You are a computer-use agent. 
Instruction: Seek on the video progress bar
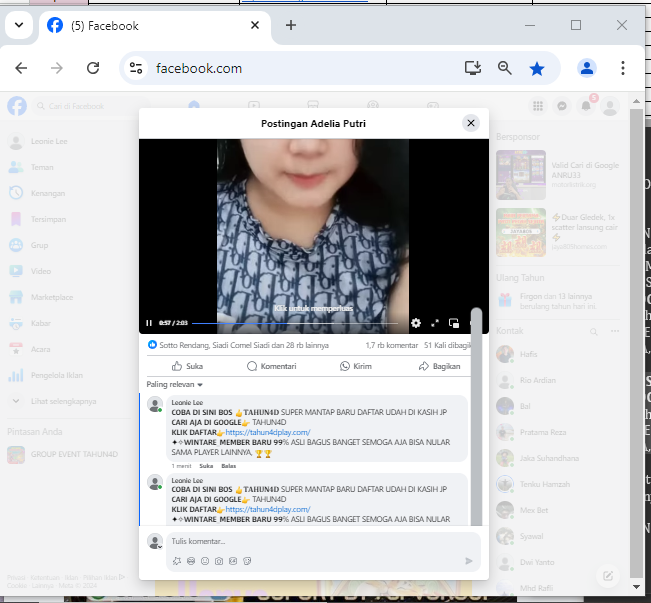[x=295, y=323]
